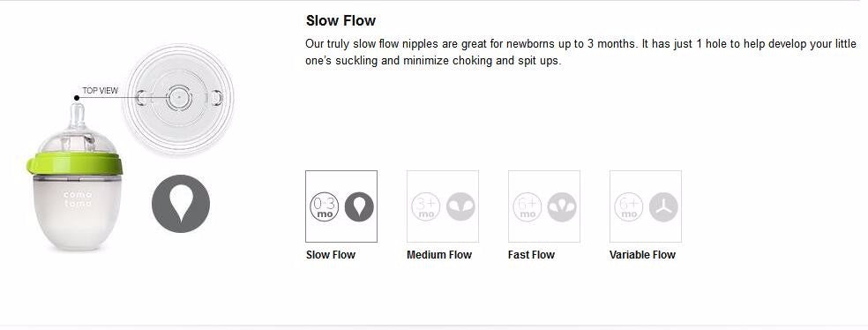Click the Fast Flow text label
Image resolution: width=868 pixels, height=330 pixels.
(x=531, y=255)
